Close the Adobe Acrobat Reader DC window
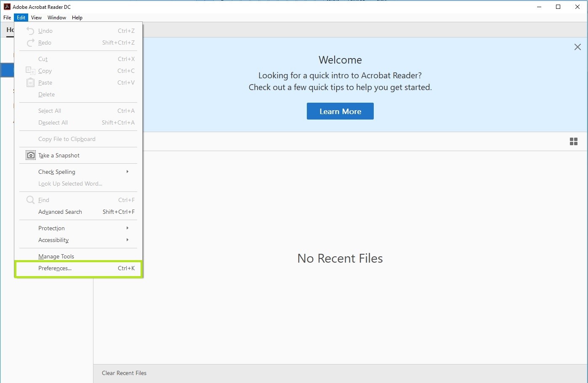Screen dimensions: 588x383 [577, 7]
